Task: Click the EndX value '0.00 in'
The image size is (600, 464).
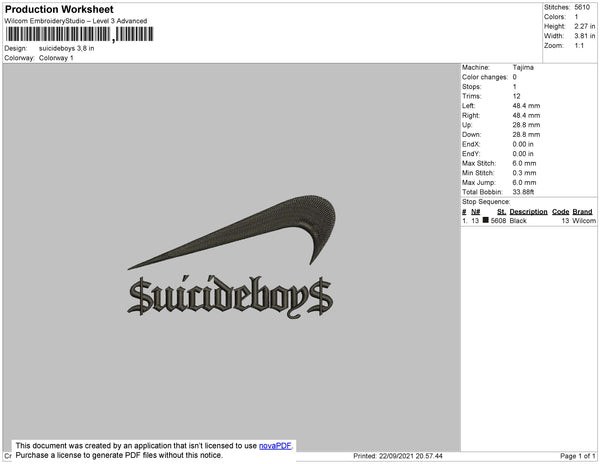Action: pos(523,144)
